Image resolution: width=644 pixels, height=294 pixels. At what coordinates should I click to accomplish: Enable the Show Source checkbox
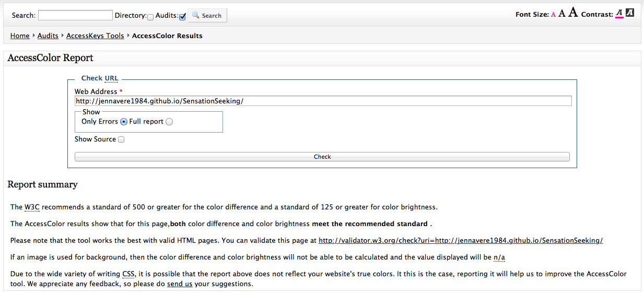click(x=121, y=139)
